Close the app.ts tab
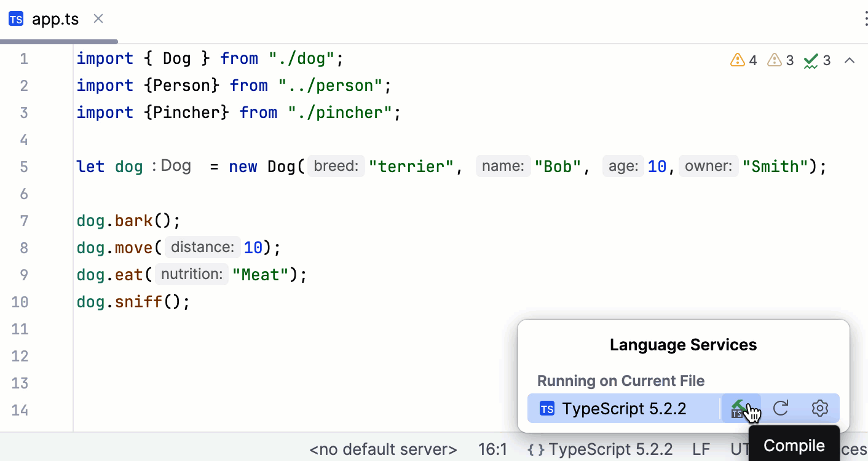The width and height of the screenshot is (868, 461). click(x=98, y=19)
